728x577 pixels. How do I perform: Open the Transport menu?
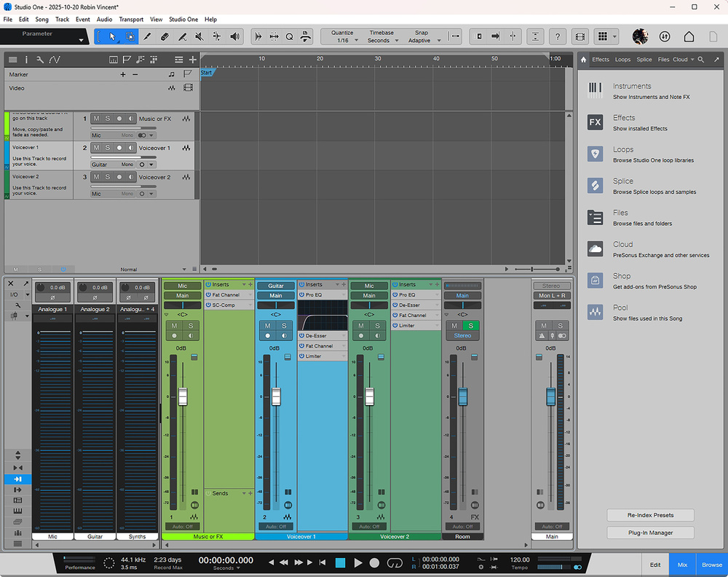pos(131,20)
